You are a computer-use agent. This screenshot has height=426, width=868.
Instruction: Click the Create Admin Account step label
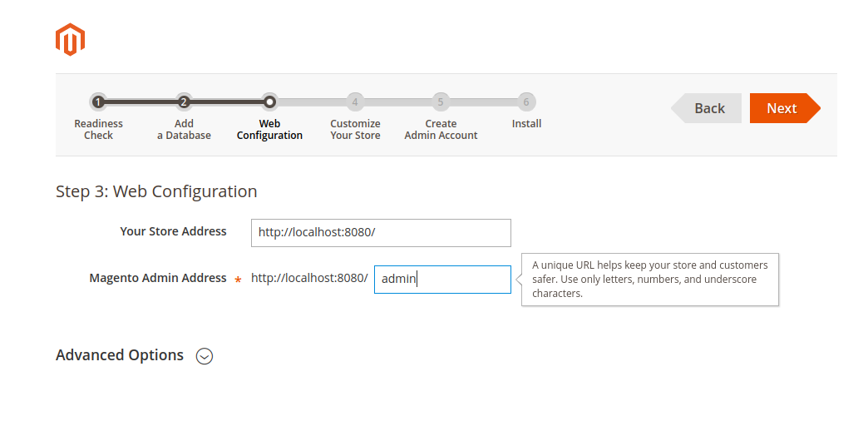tap(441, 130)
